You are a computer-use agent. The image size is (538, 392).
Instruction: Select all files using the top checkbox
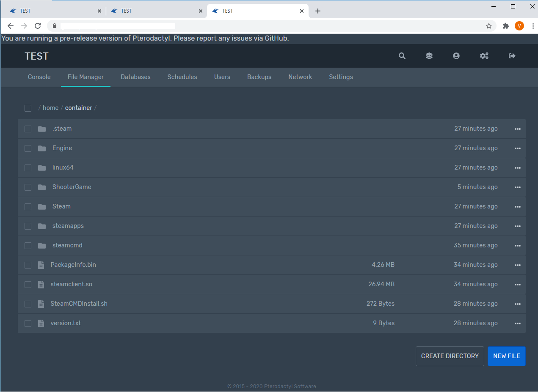coord(28,108)
